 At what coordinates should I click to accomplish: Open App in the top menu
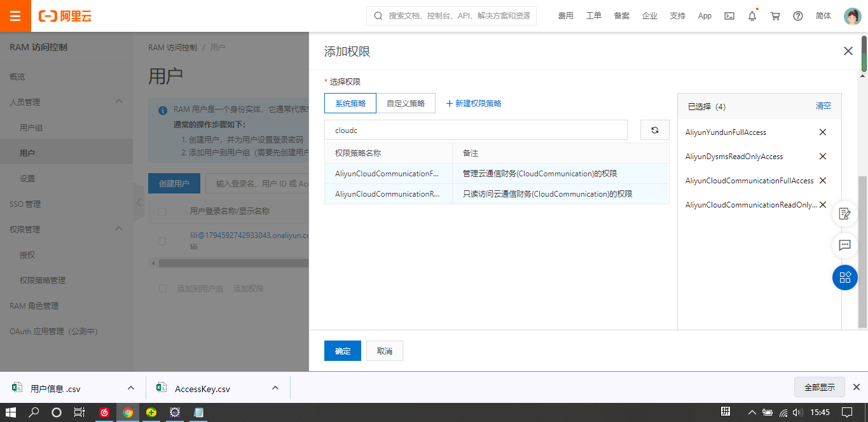point(705,16)
